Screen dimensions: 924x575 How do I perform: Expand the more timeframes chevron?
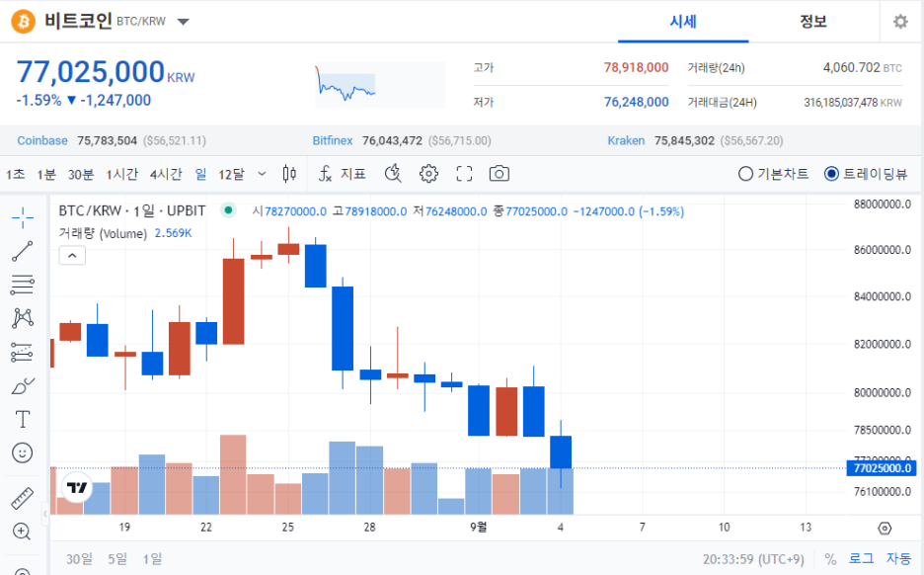pyautogui.click(x=263, y=173)
